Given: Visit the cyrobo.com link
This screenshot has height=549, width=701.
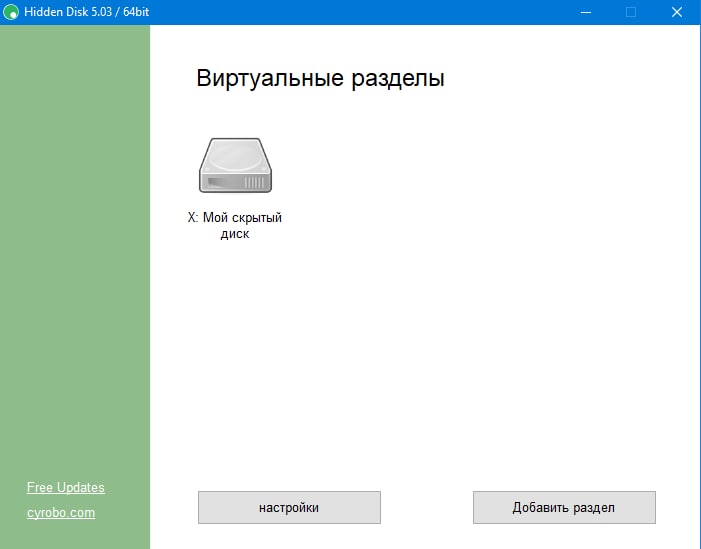Looking at the screenshot, I should click(x=61, y=512).
